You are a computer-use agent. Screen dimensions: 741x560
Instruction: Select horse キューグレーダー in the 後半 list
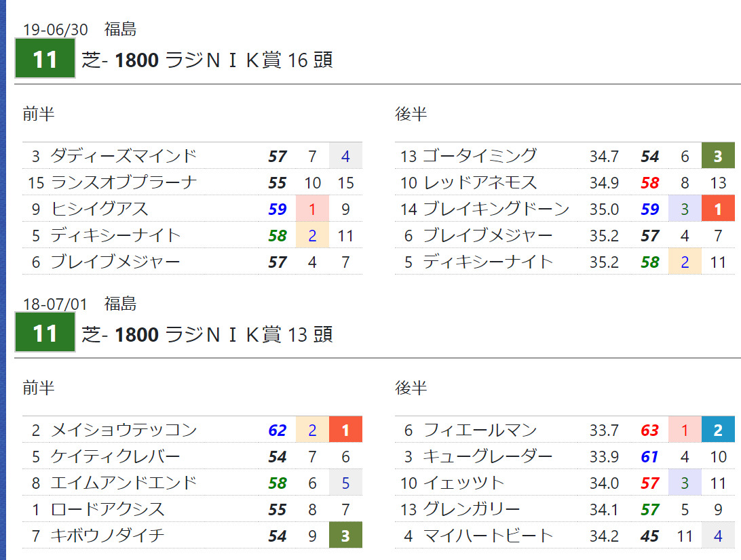coord(487,456)
